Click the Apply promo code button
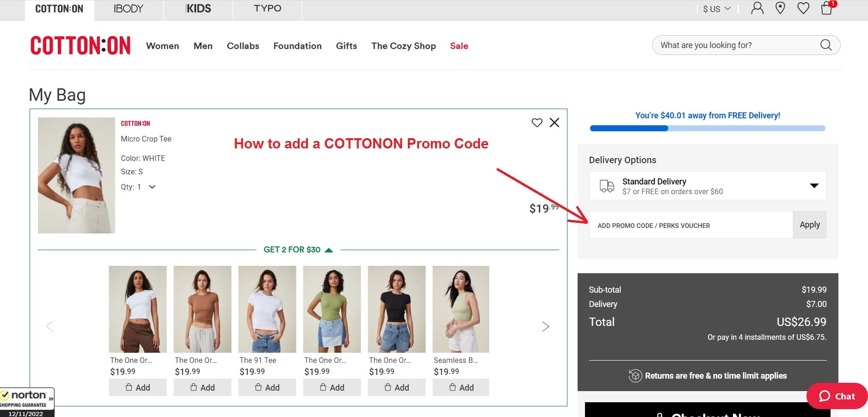This screenshot has width=868, height=417. [x=810, y=225]
